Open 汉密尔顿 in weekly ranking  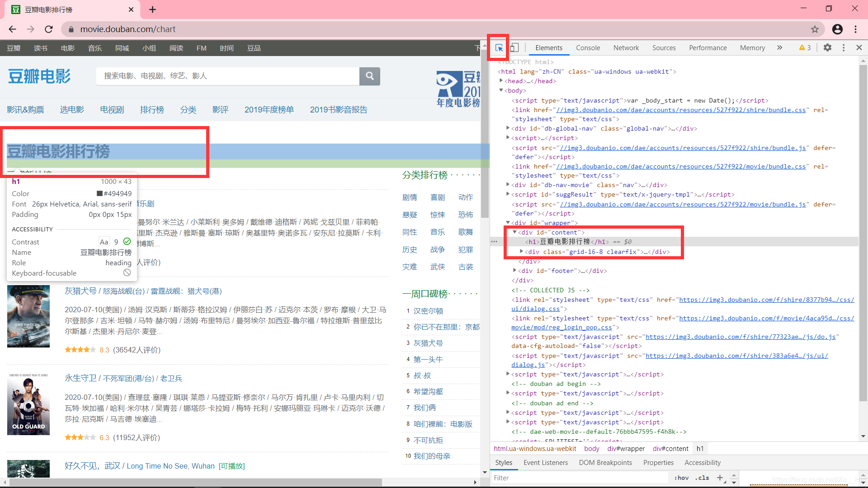[x=428, y=311]
